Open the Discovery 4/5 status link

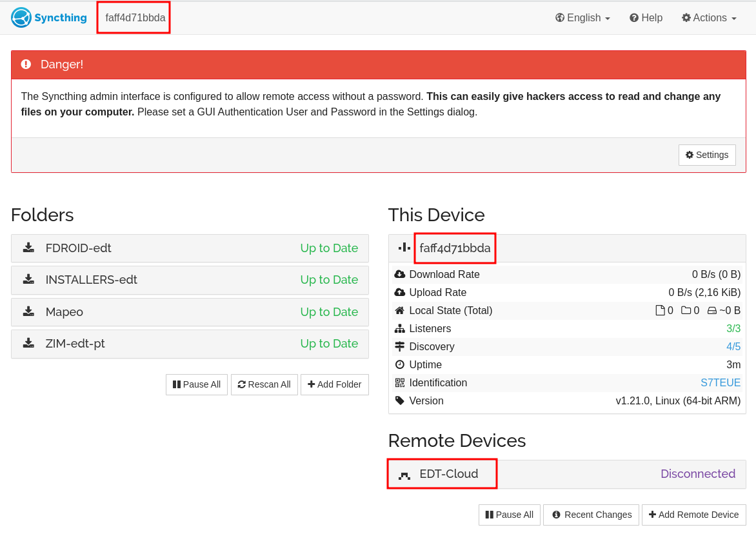tap(733, 346)
